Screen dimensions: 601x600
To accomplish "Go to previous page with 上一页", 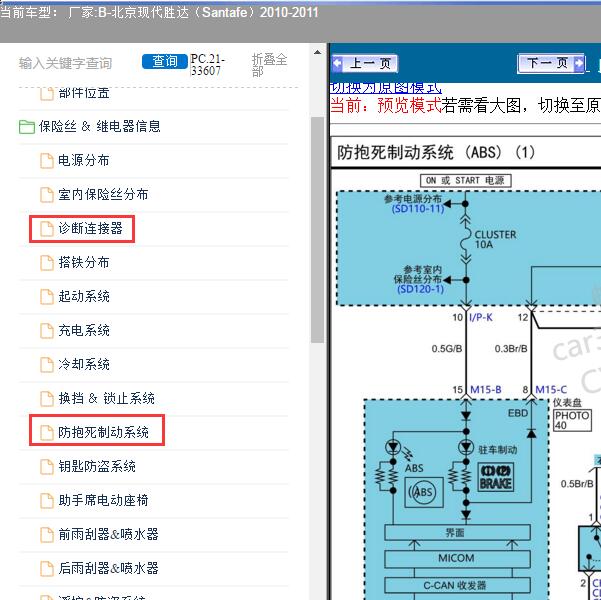I will point(365,64).
